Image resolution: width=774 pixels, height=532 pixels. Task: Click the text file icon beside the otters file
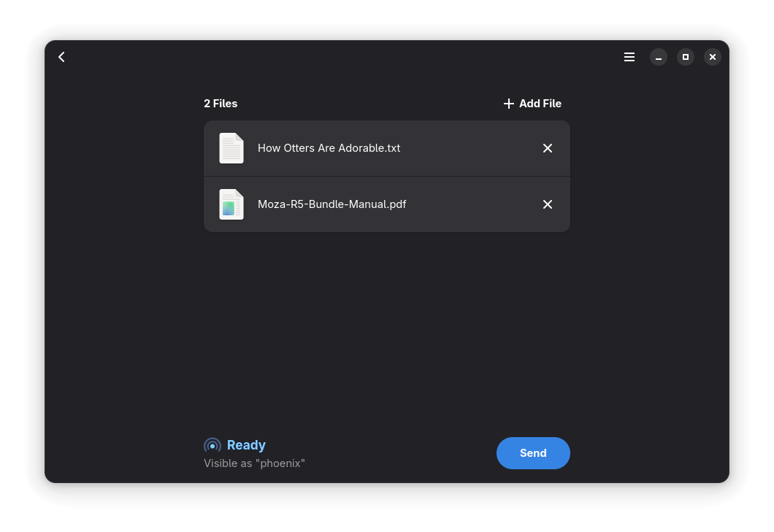click(231, 147)
